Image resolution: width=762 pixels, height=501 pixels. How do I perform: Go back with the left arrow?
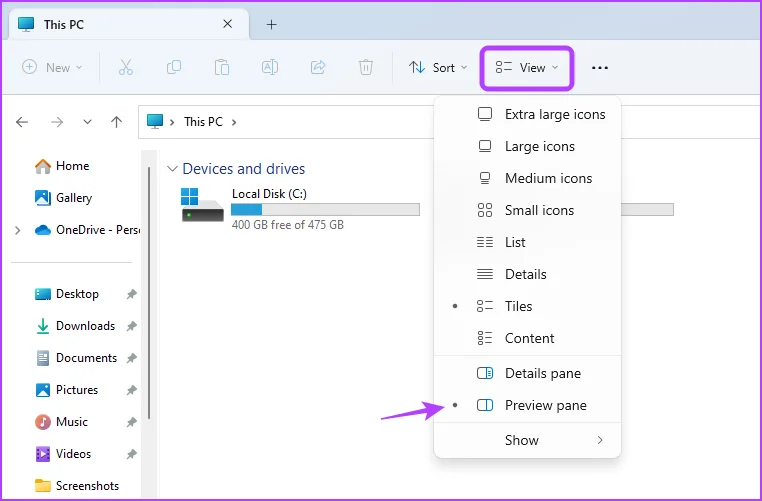click(x=22, y=122)
